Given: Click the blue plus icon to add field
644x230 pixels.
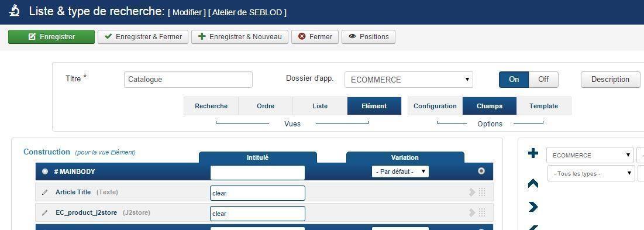Looking at the screenshot, I should click(533, 153).
